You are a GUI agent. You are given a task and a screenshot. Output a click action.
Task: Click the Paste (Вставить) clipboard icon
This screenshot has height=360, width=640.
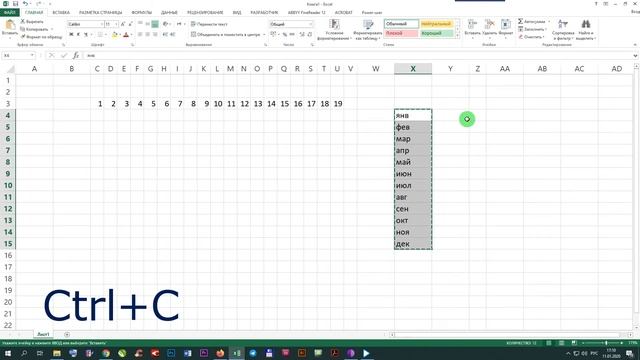tap(10, 24)
